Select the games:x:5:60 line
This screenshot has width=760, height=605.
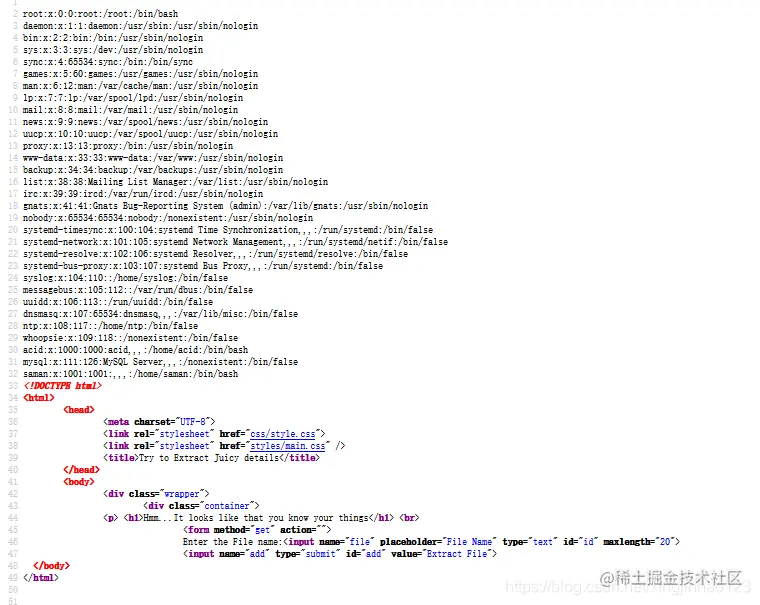(x=140, y=74)
